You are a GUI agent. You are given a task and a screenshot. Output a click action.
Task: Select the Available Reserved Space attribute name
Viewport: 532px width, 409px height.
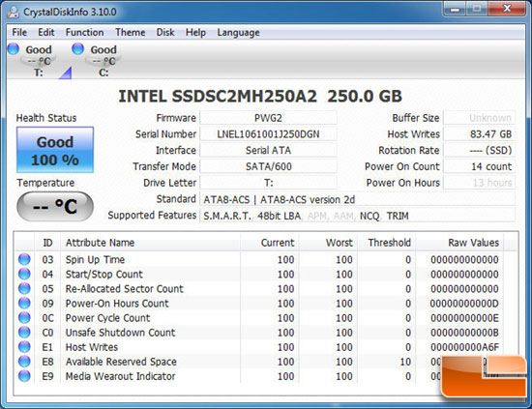[121, 362]
